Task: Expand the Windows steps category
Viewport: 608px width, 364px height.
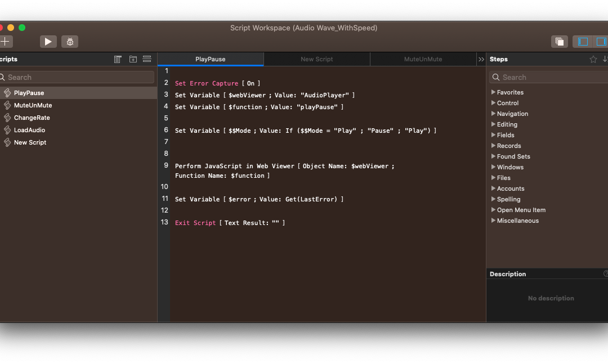Action: coord(493,167)
